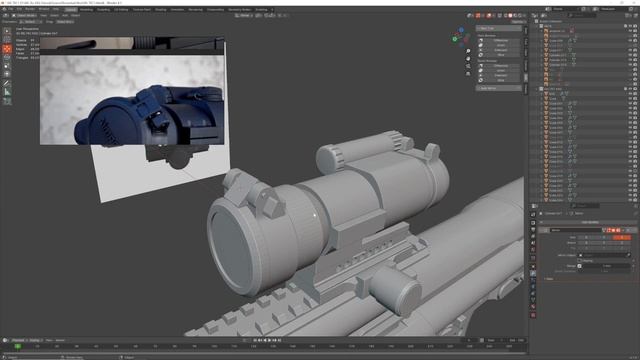Open viewport shading options dropdown arrow
The width and height of the screenshot is (640, 360).
(524, 16)
